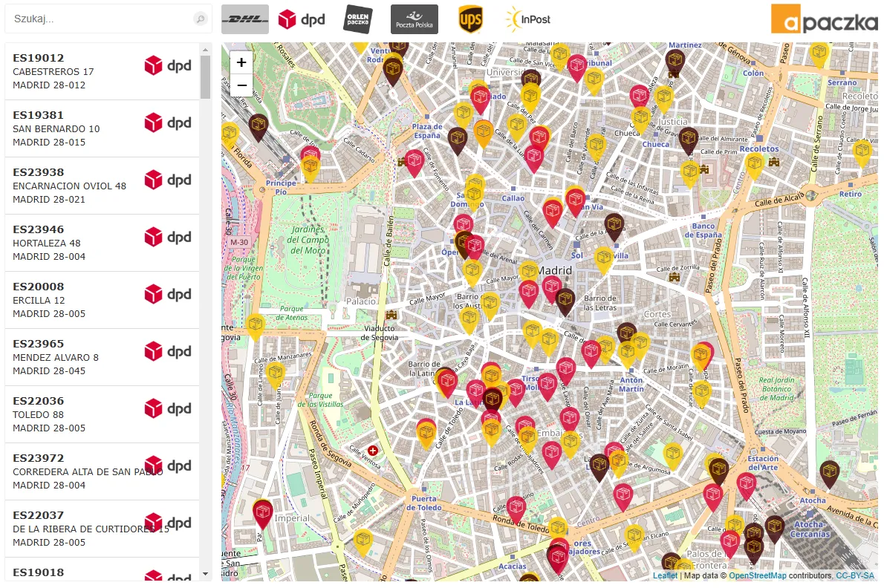884x588 pixels.
Task: Click the search magnifier icon
Action: click(x=199, y=19)
